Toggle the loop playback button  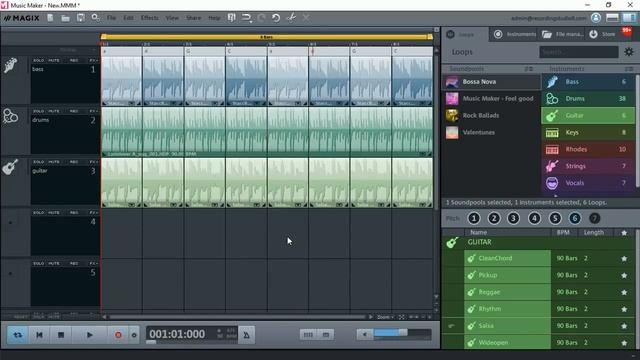(18, 335)
